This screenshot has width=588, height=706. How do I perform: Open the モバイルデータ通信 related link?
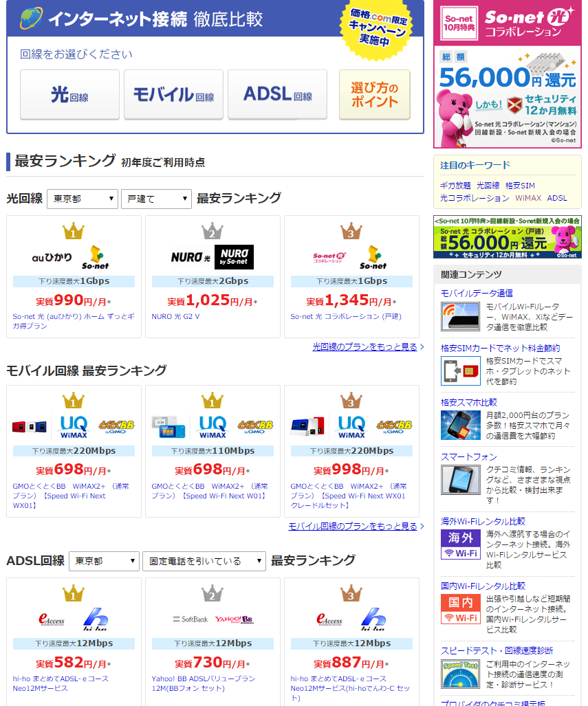pos(477,294)
